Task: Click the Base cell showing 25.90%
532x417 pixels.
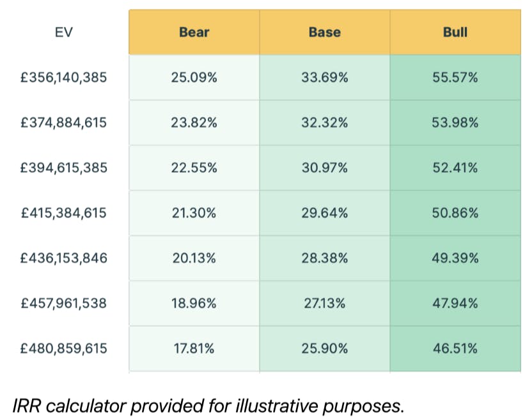Action: (324, 349)
